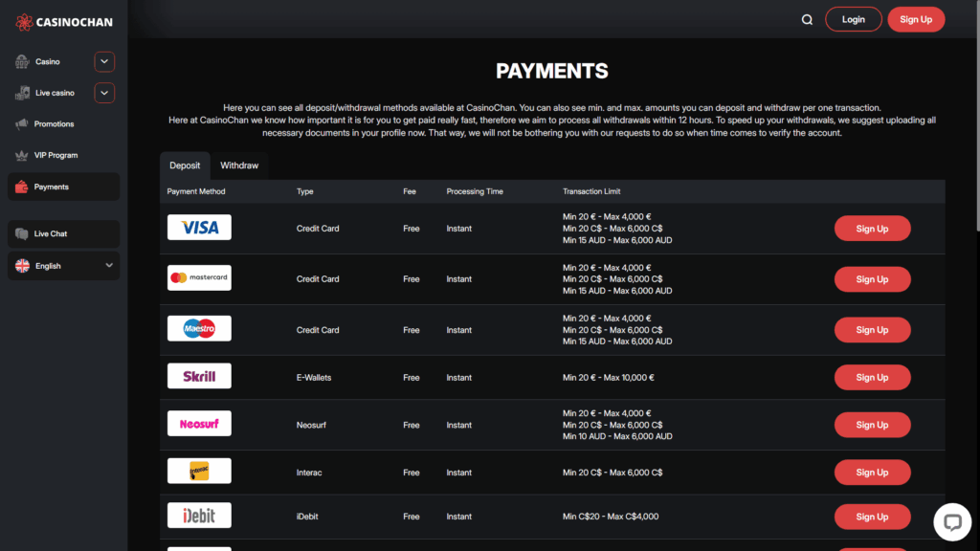Click the Interac payment logo

tap(199, 471)
